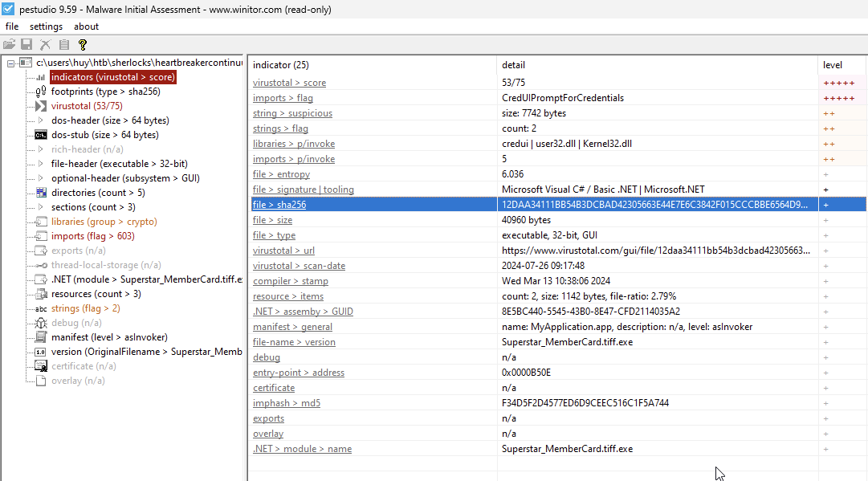Click the yellow question mark help icon
This screenshot has height=481, width=868.
82,45
